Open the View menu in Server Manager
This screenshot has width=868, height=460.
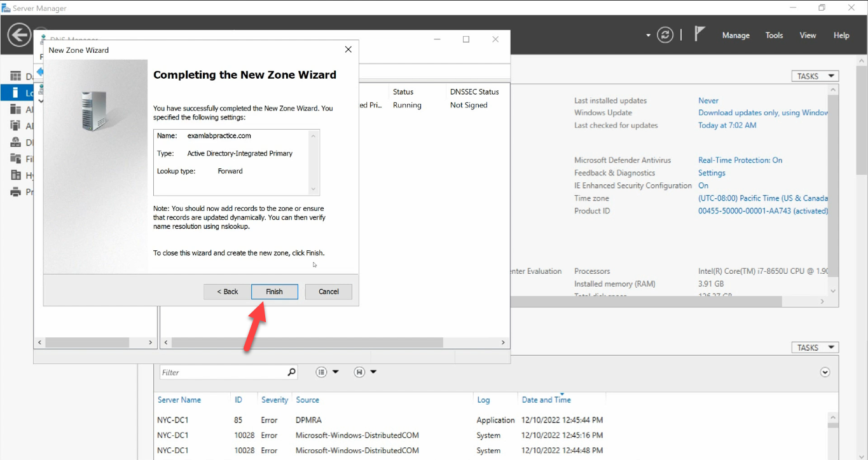pos(808,36)
